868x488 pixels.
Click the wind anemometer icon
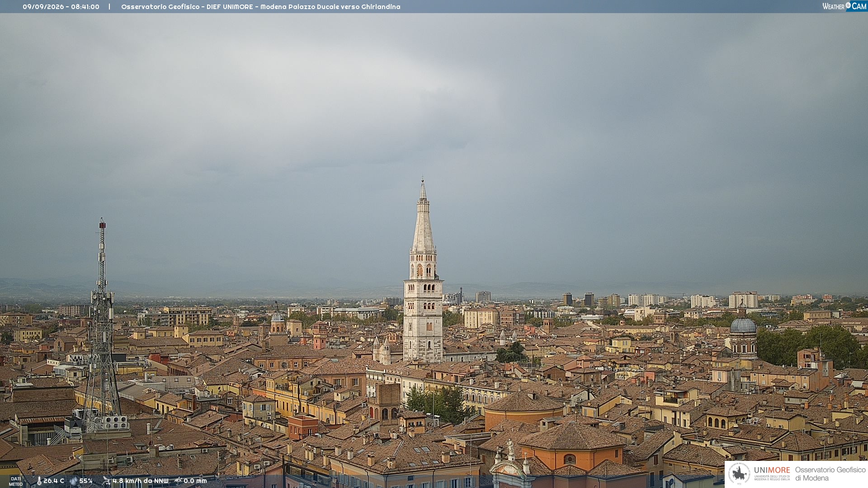pos(107,481)
